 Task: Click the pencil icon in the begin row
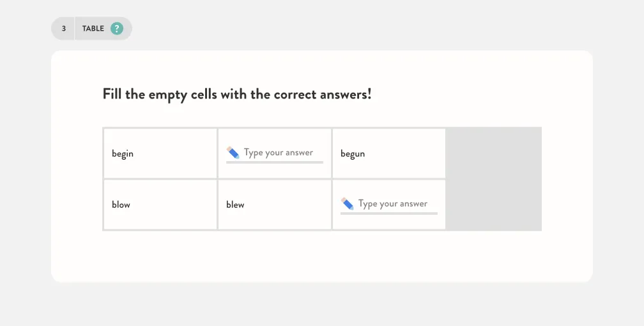click(233, 153)
